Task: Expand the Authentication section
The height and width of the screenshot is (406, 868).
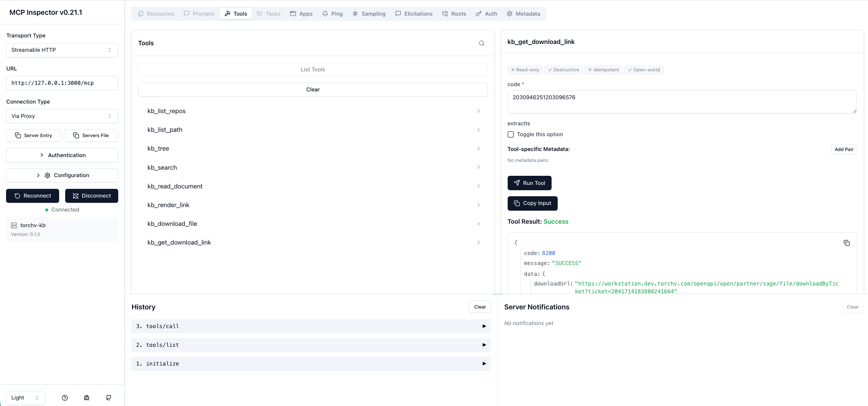Action: click(62, 155)
